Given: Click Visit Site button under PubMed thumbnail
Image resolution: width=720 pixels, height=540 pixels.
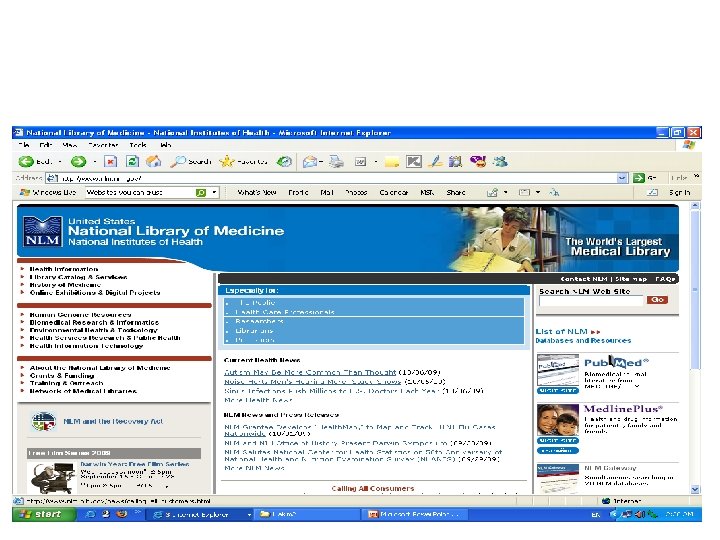Looking at the screenshot, I should tap(558, 390).
